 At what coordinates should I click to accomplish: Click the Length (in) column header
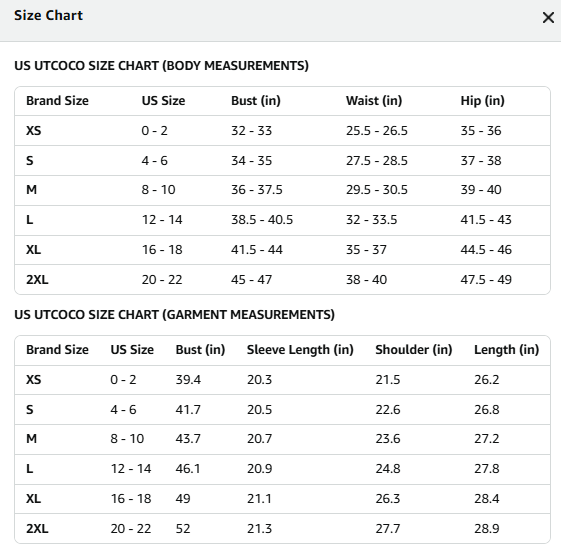[506, 350]
